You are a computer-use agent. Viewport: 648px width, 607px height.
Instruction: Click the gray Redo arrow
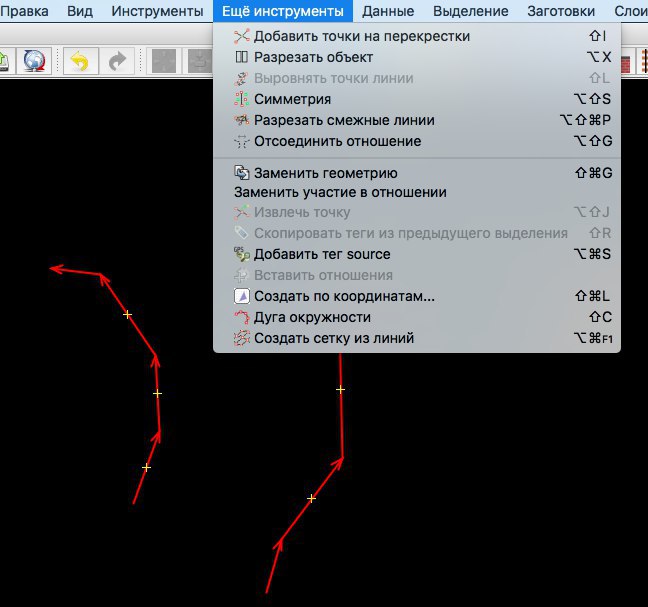pos(117,61)
